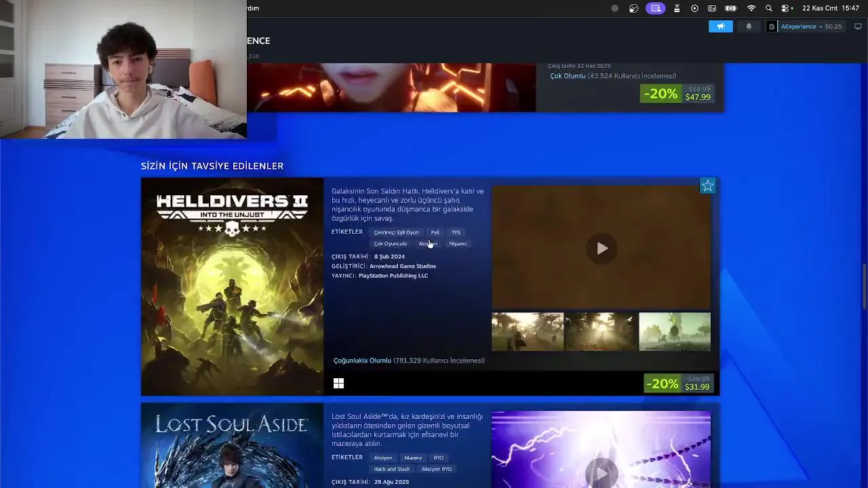Select the Aksiyon RYO tag
Screen dimensions: 868x488
(x=437, y=470)
